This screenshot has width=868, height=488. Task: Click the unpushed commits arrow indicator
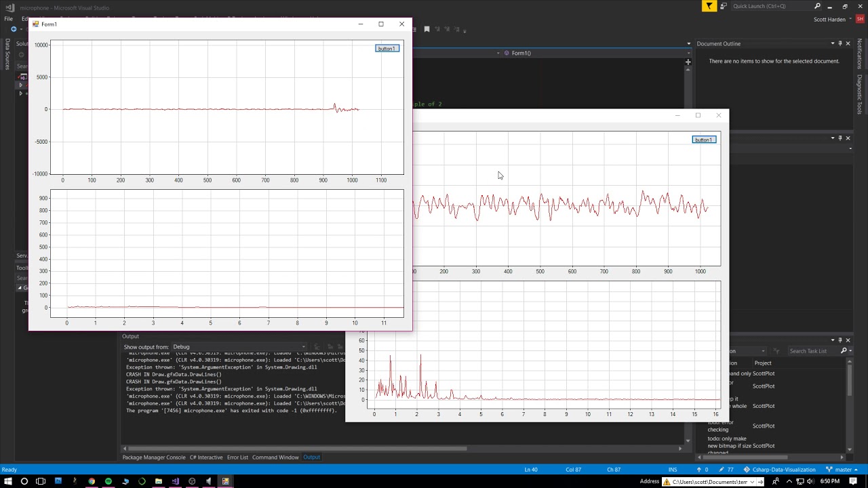tap(703, 470)
